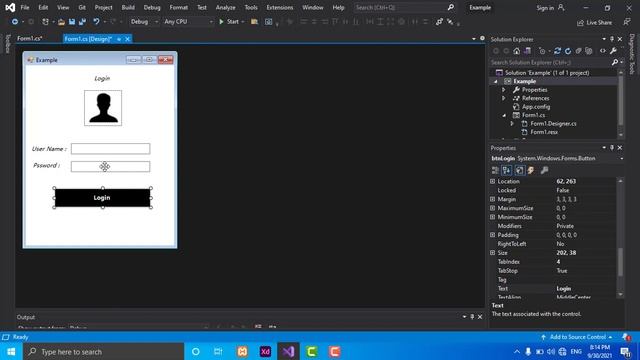The image size is (640, 360).
Task: Open the Toolbox side tab
Action: (7, 44)
